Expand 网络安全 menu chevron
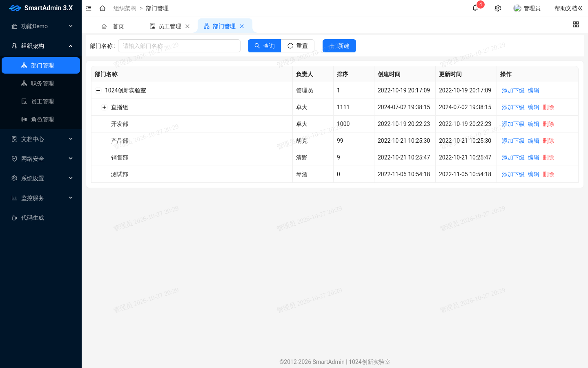Screen dimensions: 588x368 (71, 159)
